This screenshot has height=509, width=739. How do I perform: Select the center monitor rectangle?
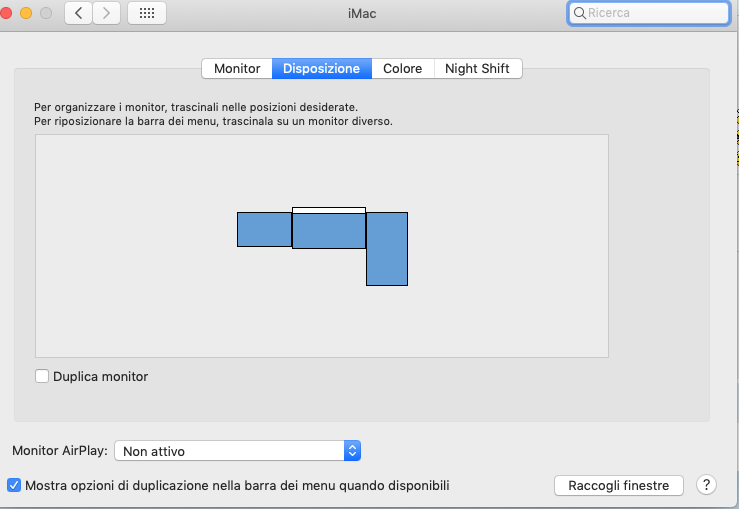point(328,231)
